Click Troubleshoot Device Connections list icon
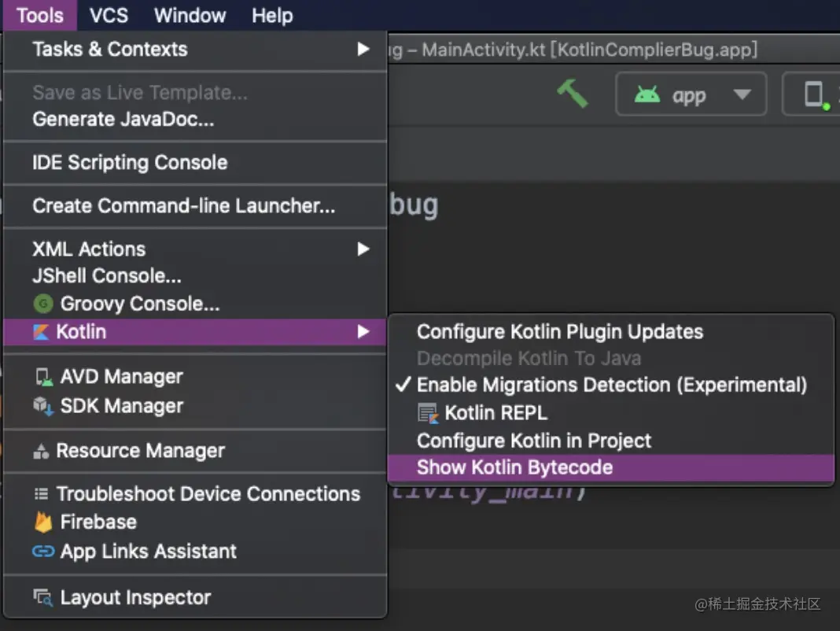840x631 pixels. [x=41, y=494]
